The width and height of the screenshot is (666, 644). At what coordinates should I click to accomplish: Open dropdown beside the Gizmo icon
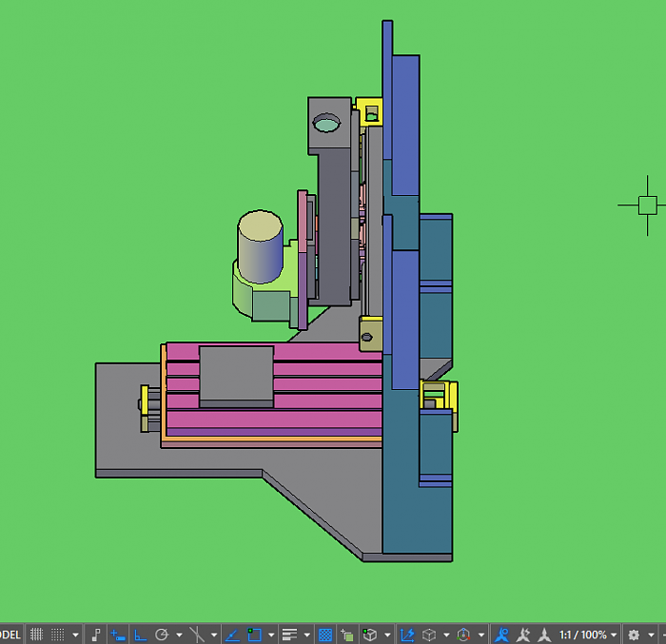click(481, 634)
